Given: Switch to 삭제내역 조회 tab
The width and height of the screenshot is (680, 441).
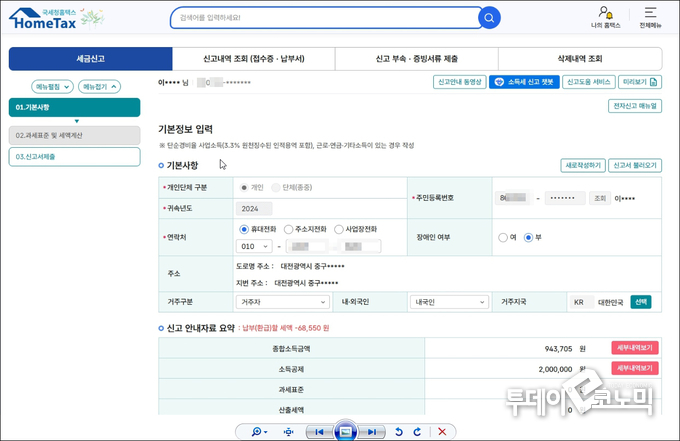Looking at the screenshot, I should (579, 59).
